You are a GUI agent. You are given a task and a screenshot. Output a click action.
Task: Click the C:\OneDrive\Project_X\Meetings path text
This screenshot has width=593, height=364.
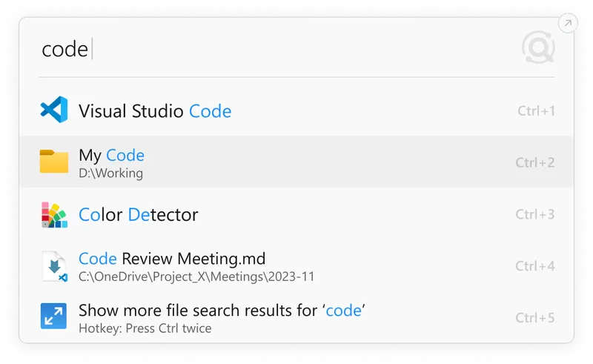point(196,277)
